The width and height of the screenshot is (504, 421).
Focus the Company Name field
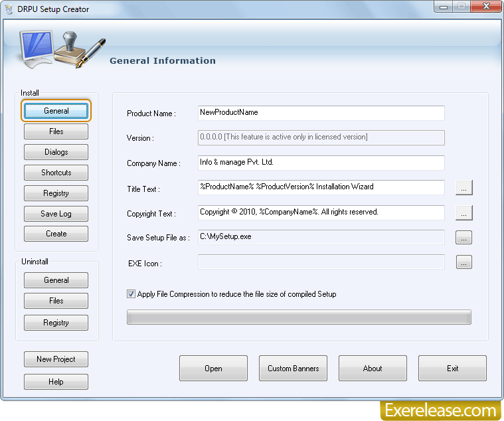tap(321, 163)
